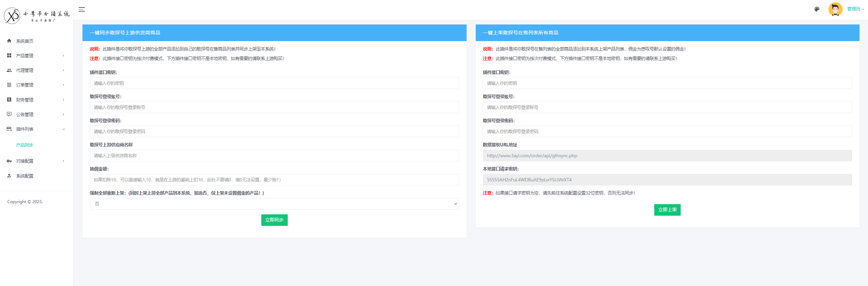Click the 立即上架 button
The image size is (868, 286).
(667, 210)
